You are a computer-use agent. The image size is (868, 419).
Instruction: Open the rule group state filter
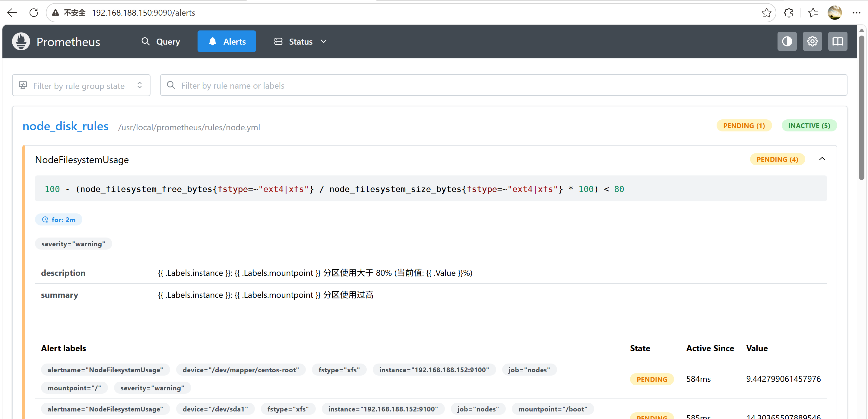point(81,86)
